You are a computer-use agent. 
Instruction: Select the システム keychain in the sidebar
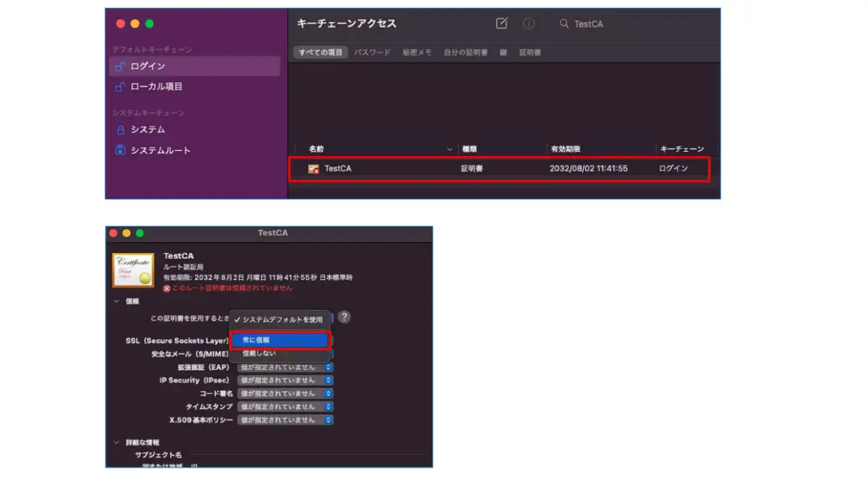click(194, 130)
